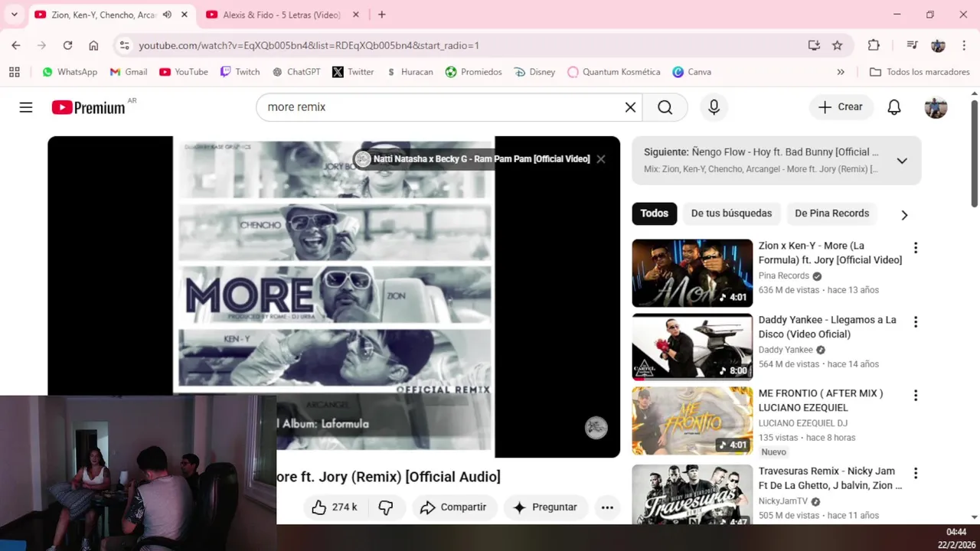This screenshot has width=980, height=551.
Task: Open the YouTube guide hamburger menu
Action: tap(26, 107)
